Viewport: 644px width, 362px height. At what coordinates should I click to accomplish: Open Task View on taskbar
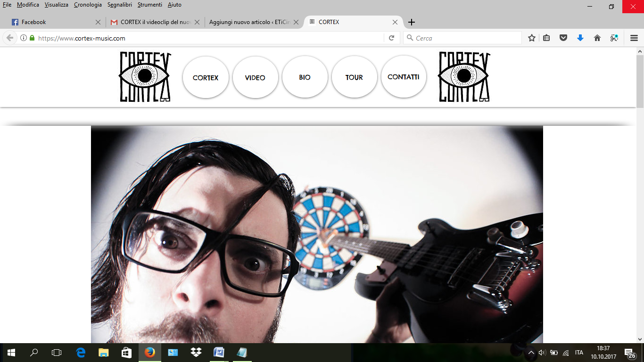[57, 353]
